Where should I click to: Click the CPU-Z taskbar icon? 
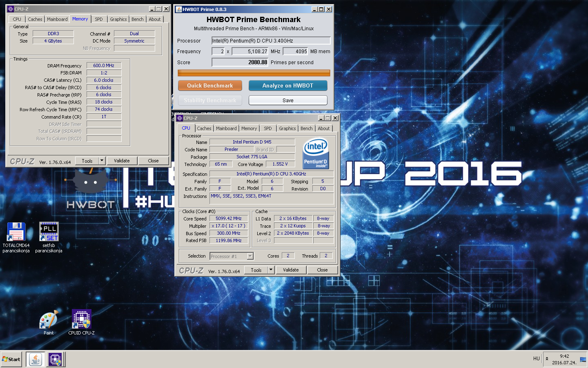(55, 359)
